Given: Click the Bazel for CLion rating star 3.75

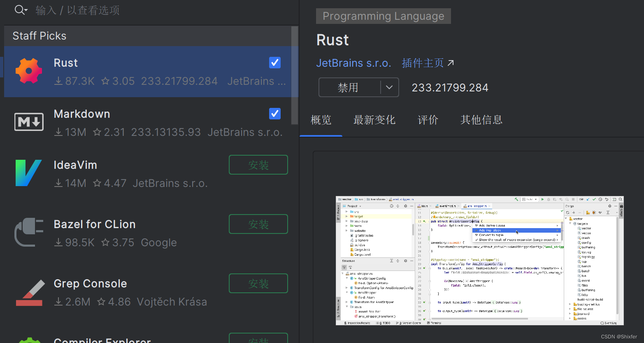Looking at the screenshot, I should pos(118,243).
